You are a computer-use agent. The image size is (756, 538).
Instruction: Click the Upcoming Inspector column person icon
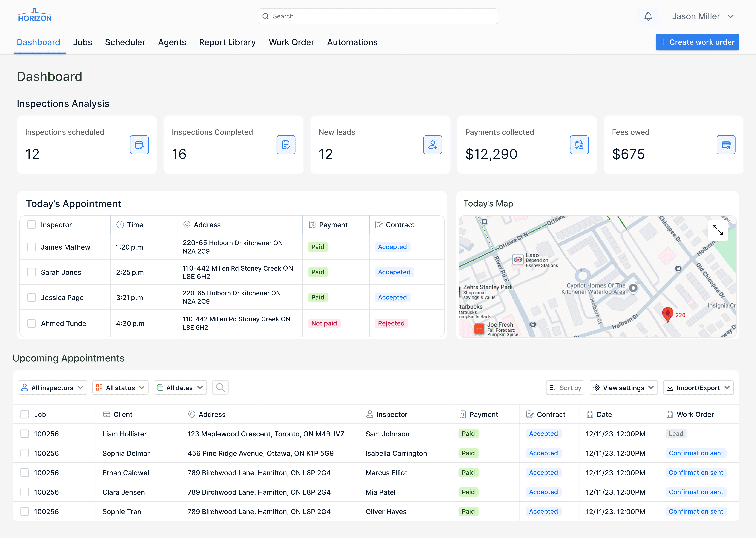click(370, 414)
